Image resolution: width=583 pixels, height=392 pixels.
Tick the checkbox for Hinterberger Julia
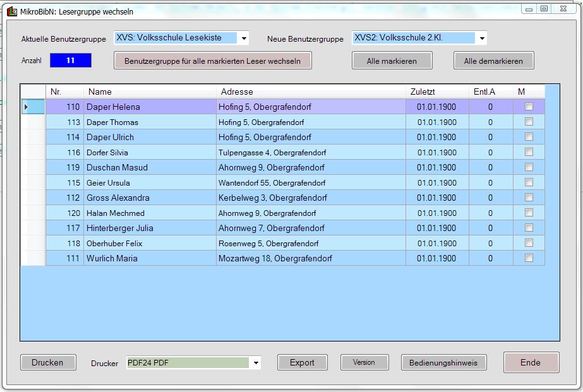point(529,228)
